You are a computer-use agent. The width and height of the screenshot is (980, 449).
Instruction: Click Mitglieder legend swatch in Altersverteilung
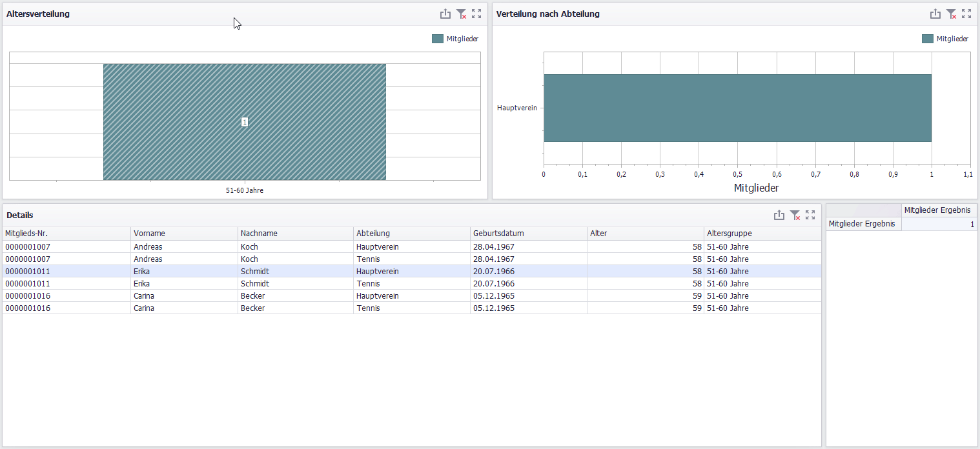(x=438, y=39)
